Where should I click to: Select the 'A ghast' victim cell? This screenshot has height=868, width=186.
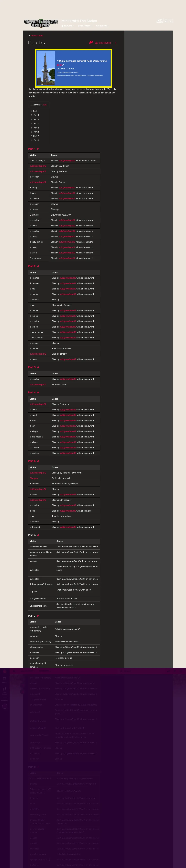click(41, 591)
